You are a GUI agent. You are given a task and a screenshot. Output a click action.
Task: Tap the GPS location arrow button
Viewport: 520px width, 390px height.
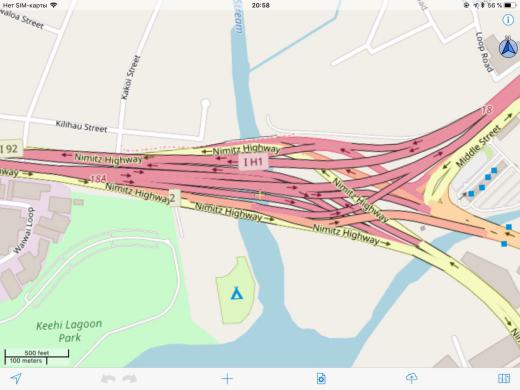click(16, 378)
